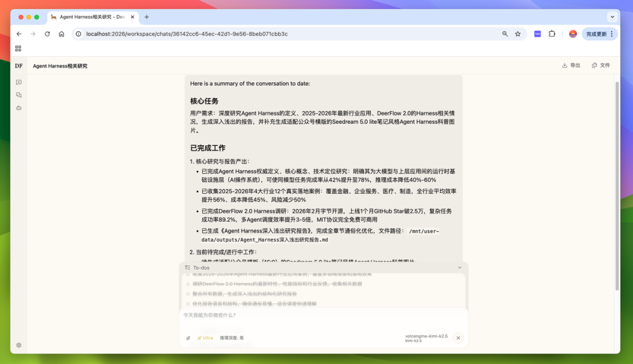Click the address bar URL

click(x=187, y=34)
